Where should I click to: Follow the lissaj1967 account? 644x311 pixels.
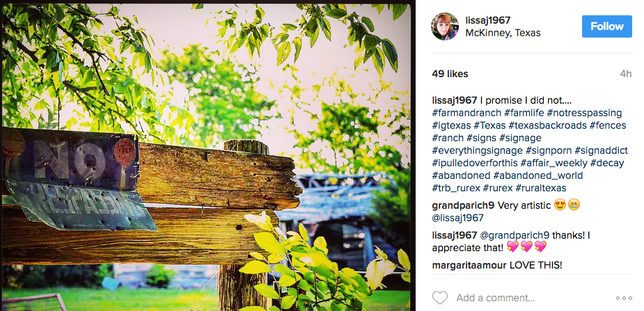(606, 26)
